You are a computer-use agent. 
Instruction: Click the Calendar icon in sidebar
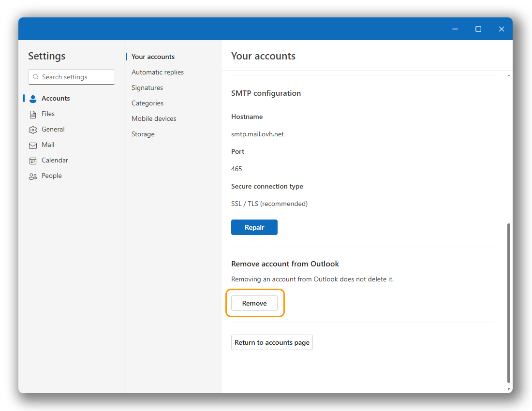[x=33, y=161]
